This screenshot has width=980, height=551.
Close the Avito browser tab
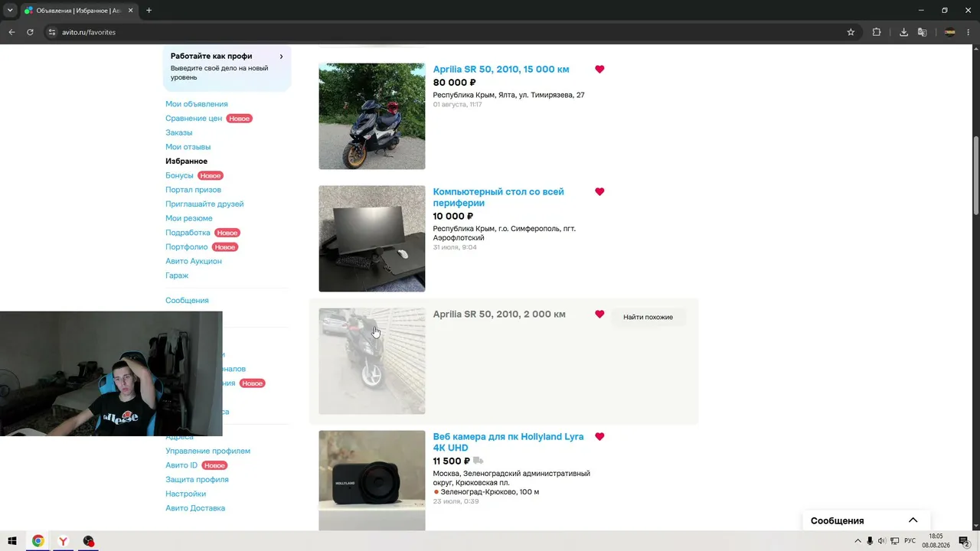[131, 11]
